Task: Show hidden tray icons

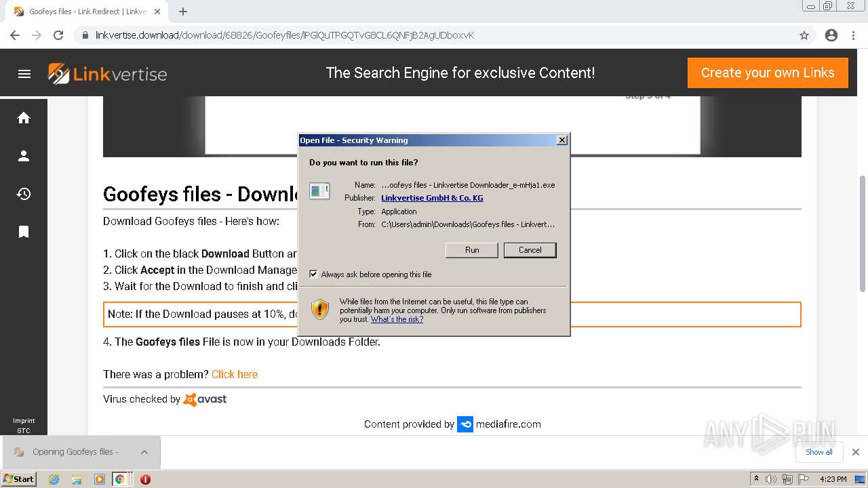Action: pyautogui.click(x=756, y=479)
